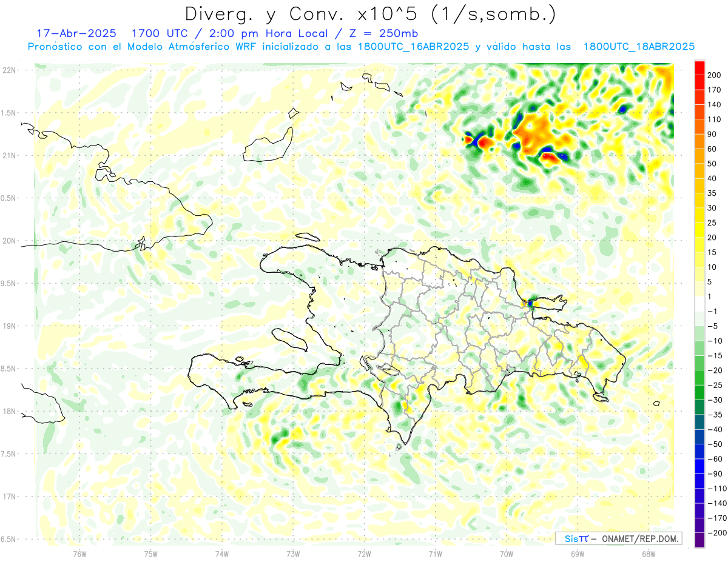
Task: Select the red swatch above 200 on the color scale
Action: (x=699, y=67)
